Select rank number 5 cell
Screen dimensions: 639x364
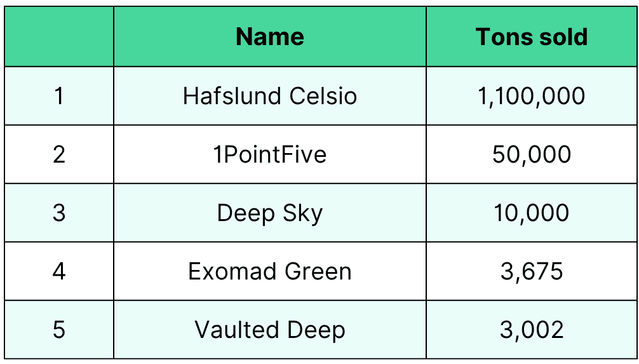pos(59,330)
